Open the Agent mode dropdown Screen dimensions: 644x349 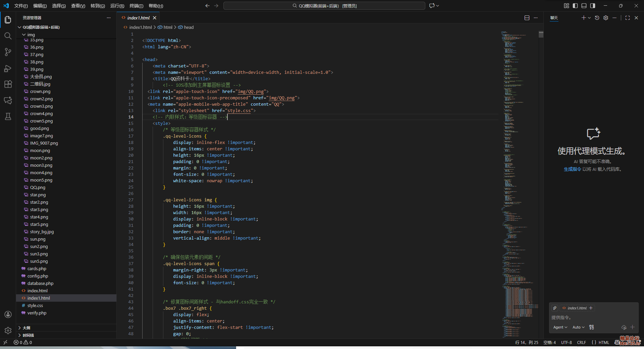(x=560, y=327)
